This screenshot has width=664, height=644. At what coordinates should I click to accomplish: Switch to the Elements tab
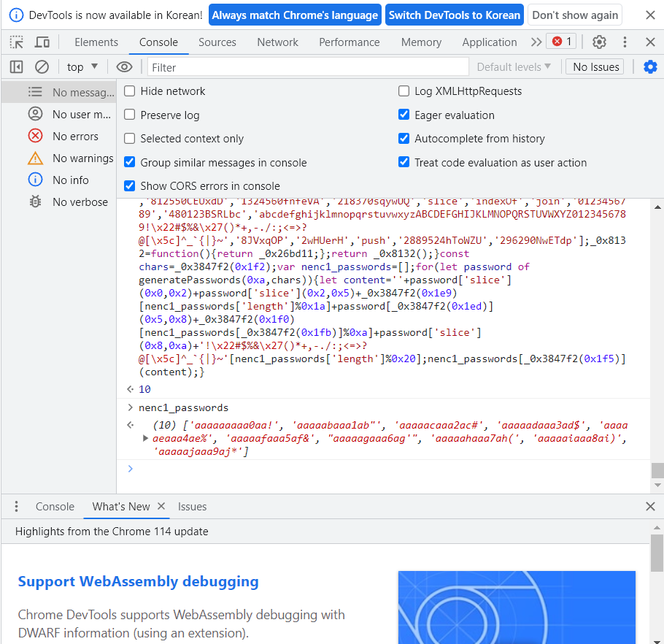point(96,42)
